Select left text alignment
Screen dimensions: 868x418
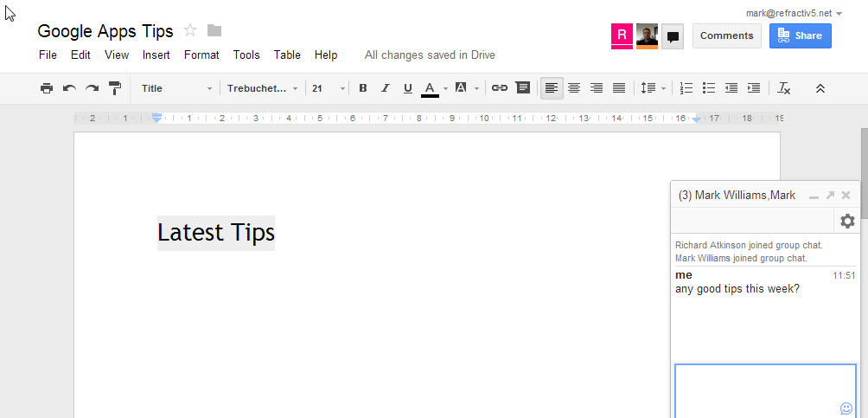552,88
